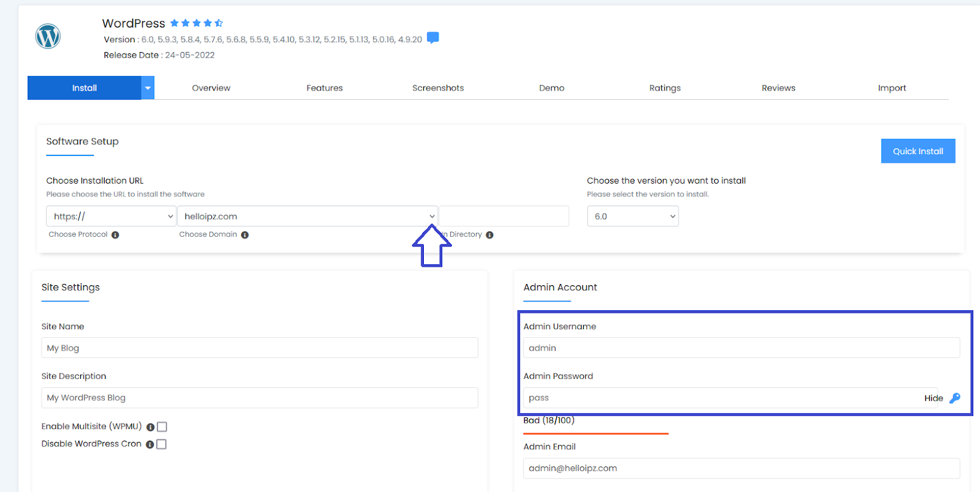Enable Multisite (WPMU) checkbox
980x492 pixels.
pyautogui.click(x=162, y=427)
